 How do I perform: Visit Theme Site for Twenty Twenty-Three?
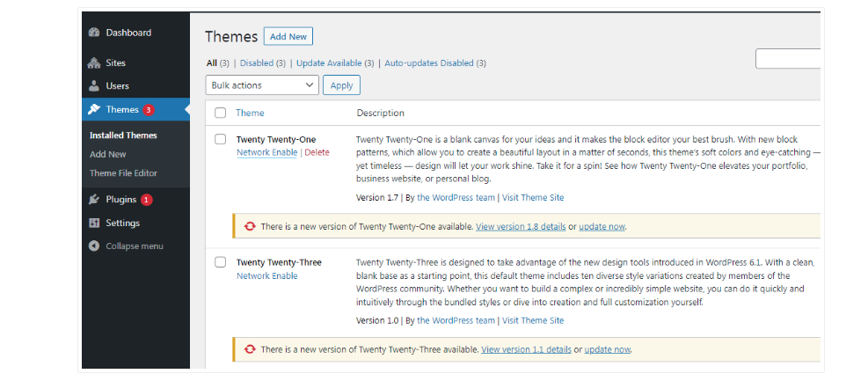(533, 320)
